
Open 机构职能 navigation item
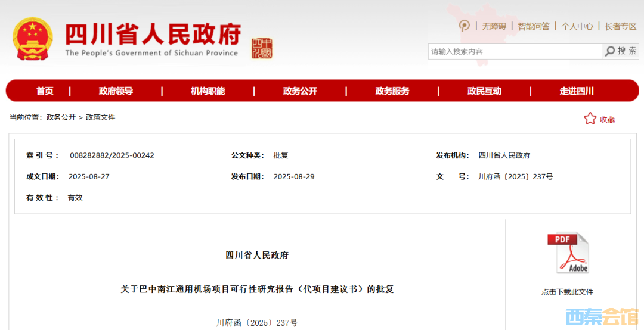[208, 91]
